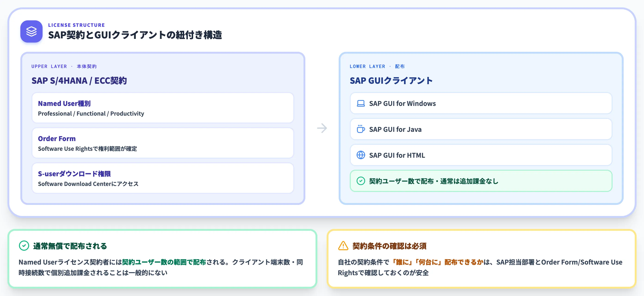Select the Order Form card
The image size is (644, 296).
(x=163, y=143)
